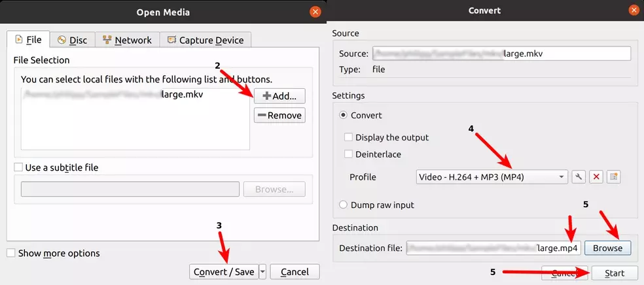Select the large.mkv entry in file list
This screenshot has width=644, height=285.
point(135,94)
